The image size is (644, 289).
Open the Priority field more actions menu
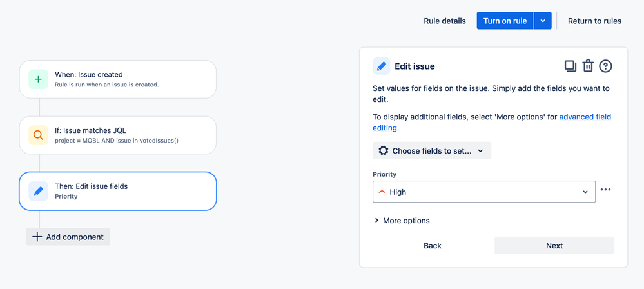pyautogui.click(x=605, y=190)
